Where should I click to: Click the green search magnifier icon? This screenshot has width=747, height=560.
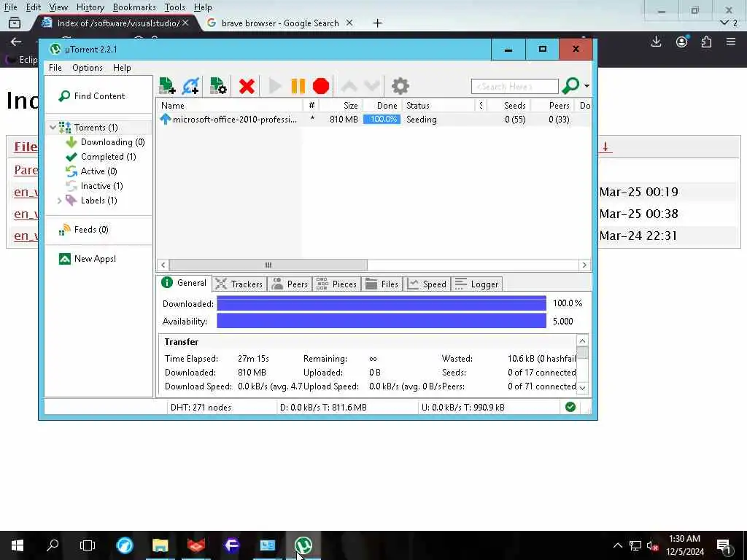[570, 86]
